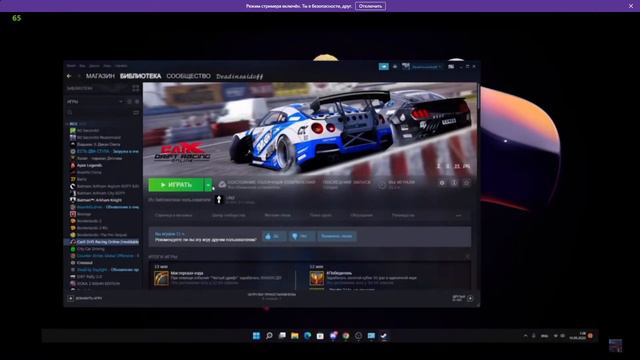This screenshot has width=640, height=360.
Task: Toggle ready-to-play filter icon
Action: (x=137, y=101)
